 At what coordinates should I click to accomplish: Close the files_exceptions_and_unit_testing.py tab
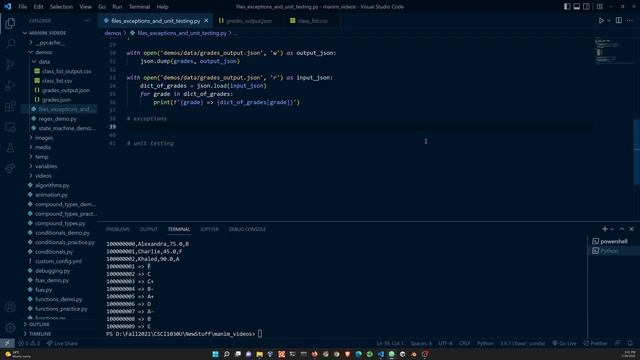[x=206, y=20]
